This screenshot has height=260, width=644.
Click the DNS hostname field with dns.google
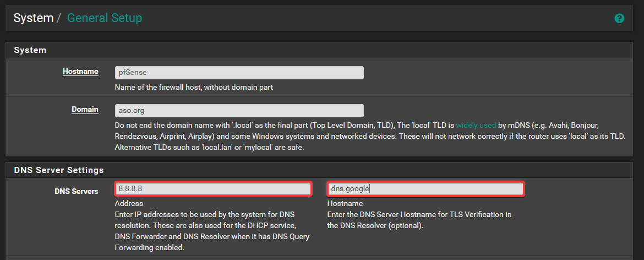[425, 189]
